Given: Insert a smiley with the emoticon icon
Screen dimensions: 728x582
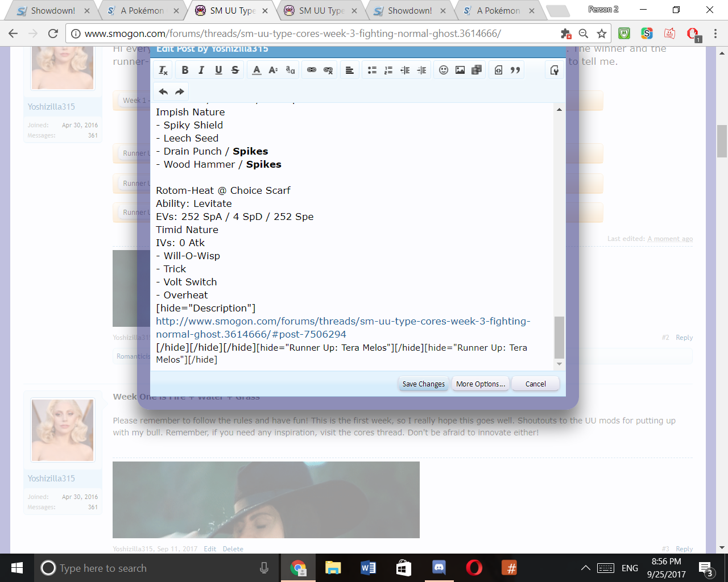Looking at the screenshot, I should [x=444, y=70].
